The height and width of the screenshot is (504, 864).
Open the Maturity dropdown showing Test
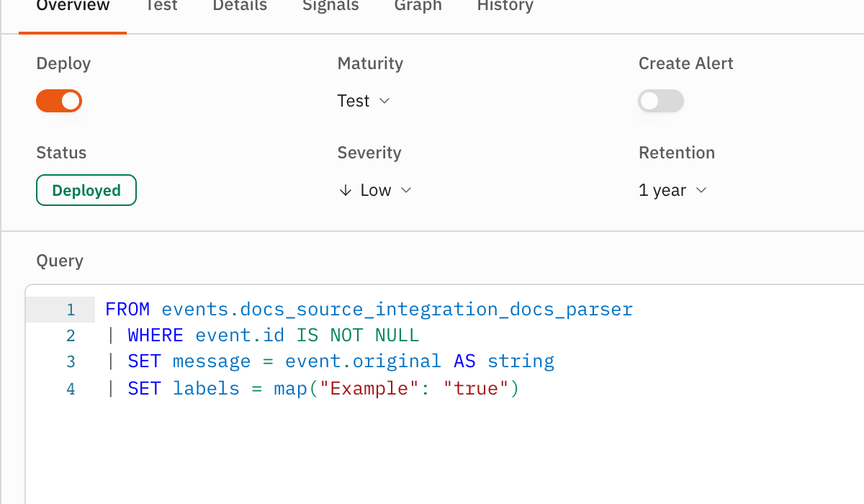pos(364,101)
